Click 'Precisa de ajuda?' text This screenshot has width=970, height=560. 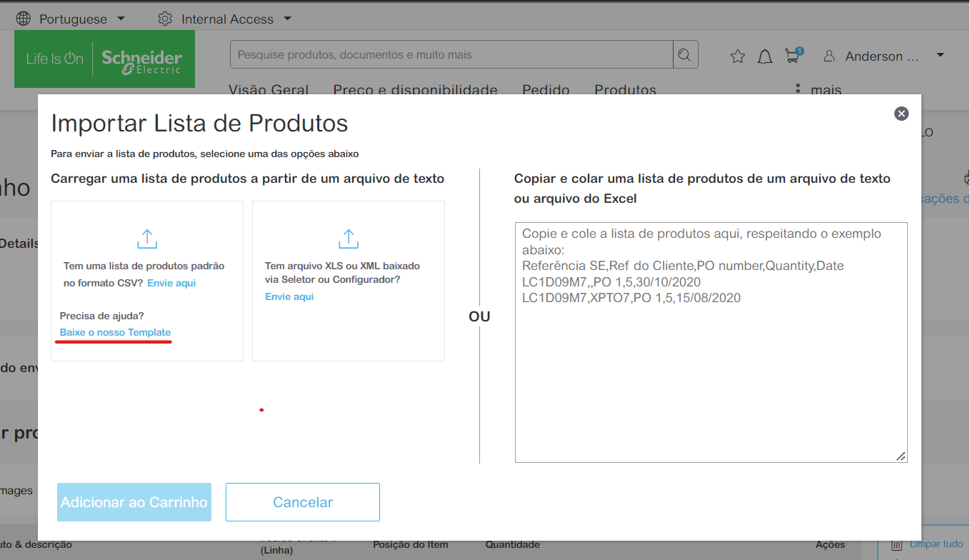click(x=102, y=316)
